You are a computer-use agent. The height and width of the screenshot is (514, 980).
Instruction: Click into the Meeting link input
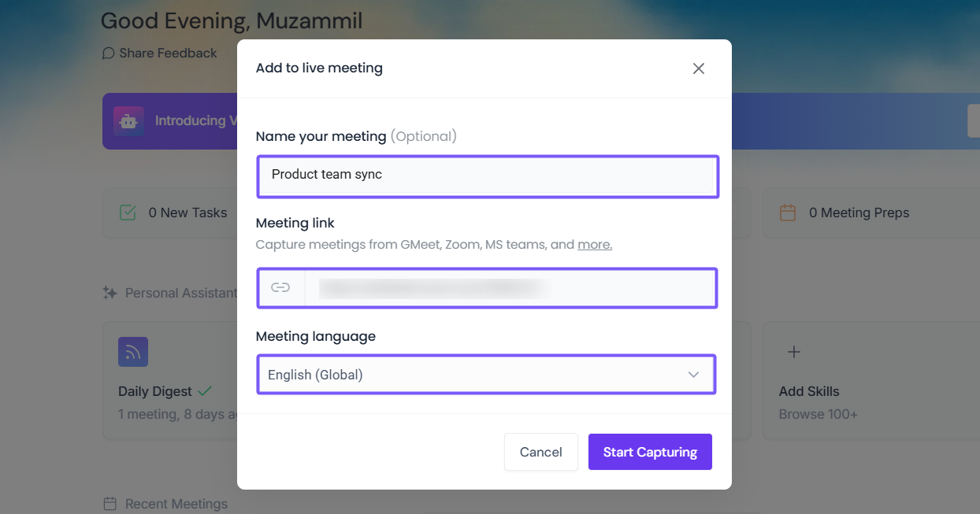click(x=509, y=287)
